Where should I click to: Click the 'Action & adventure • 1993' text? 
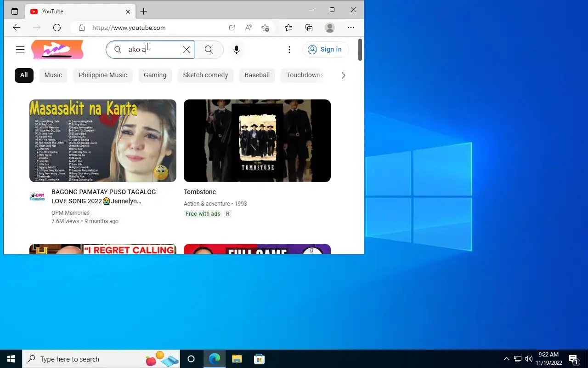point(215,204)
